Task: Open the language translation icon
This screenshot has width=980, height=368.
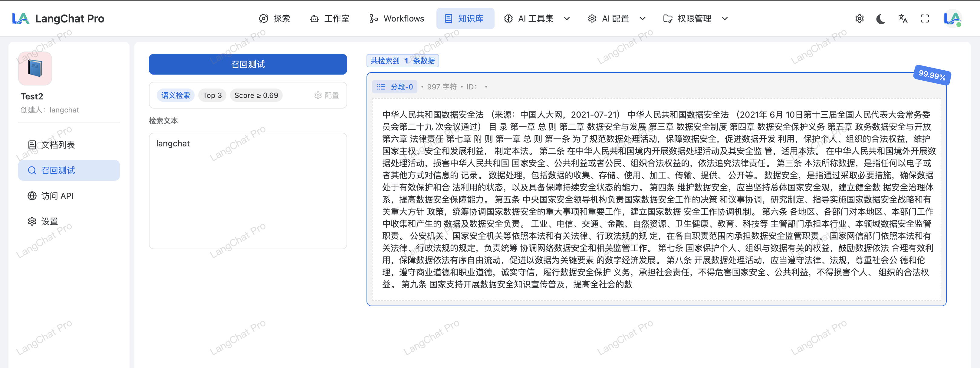Action: (903, 19)
